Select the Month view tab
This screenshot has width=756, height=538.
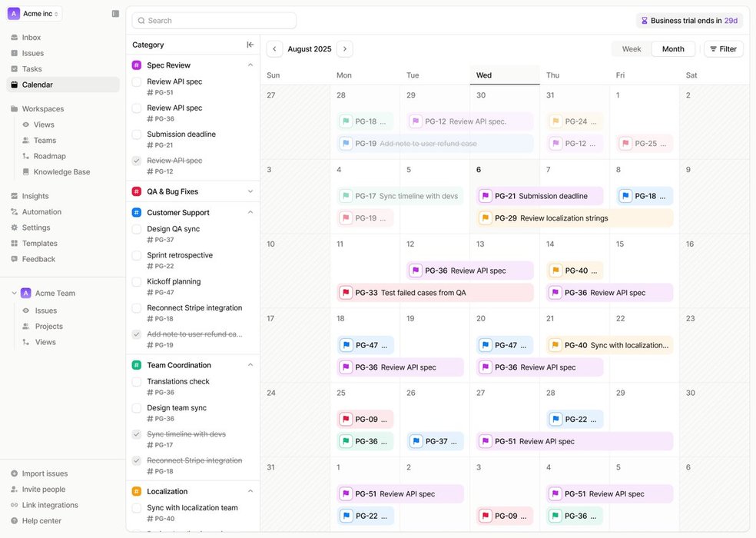[x=673, y=49]
